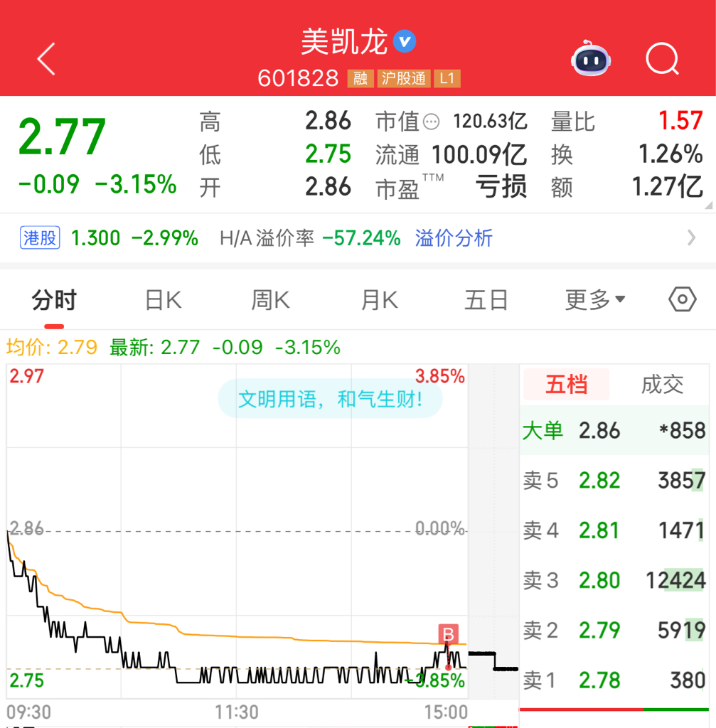Viewport: 716px width, 728px height.
Task: Open search with the magnifier icon
Action: coord(663,59)
